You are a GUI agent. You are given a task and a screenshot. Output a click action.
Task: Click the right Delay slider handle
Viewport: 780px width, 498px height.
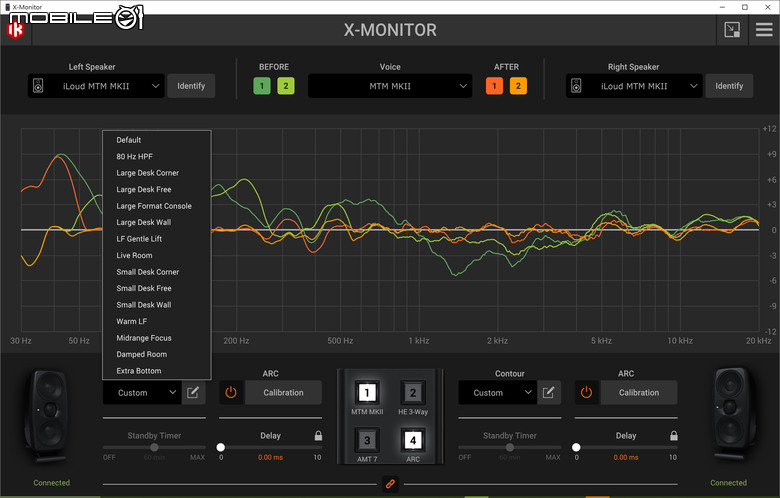pos(576,447)
